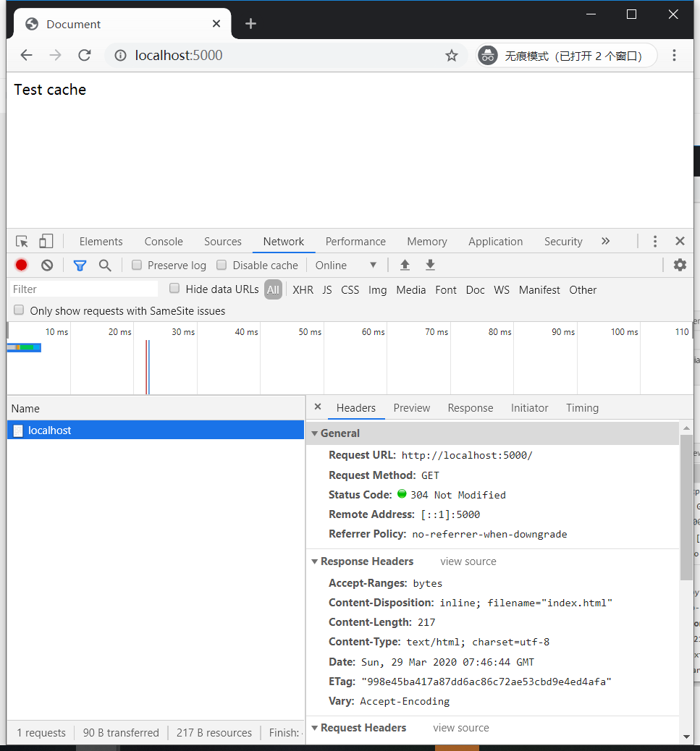Screen dimensions: 700x751
Task: Open the Memory tab
Action: click(427, 242)
